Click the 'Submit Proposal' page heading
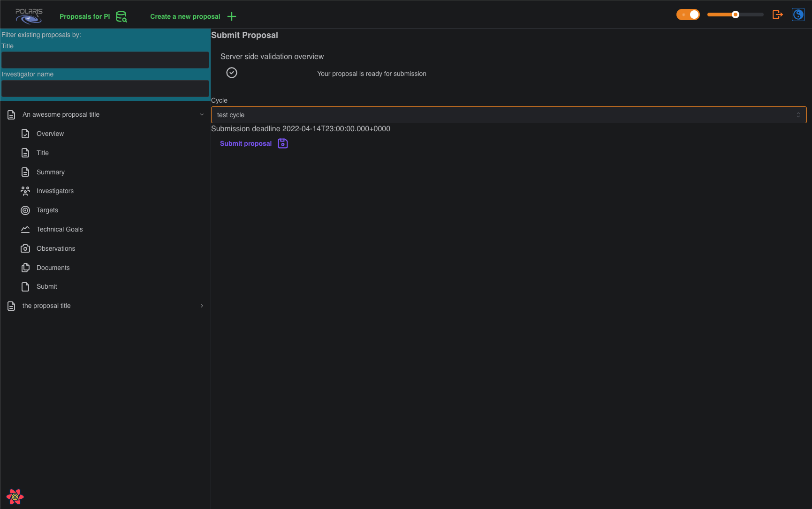Screen dimensions: 812x509 point(244,35)
